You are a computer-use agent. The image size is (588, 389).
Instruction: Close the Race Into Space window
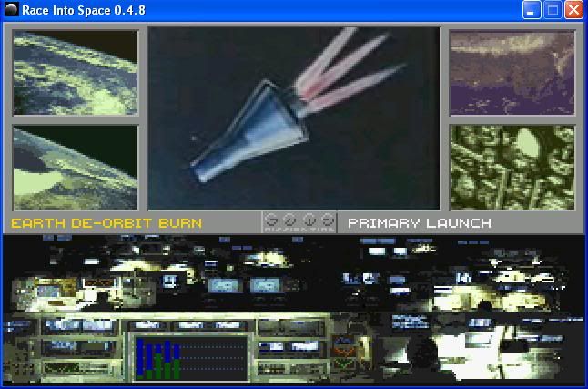[573, 10]
